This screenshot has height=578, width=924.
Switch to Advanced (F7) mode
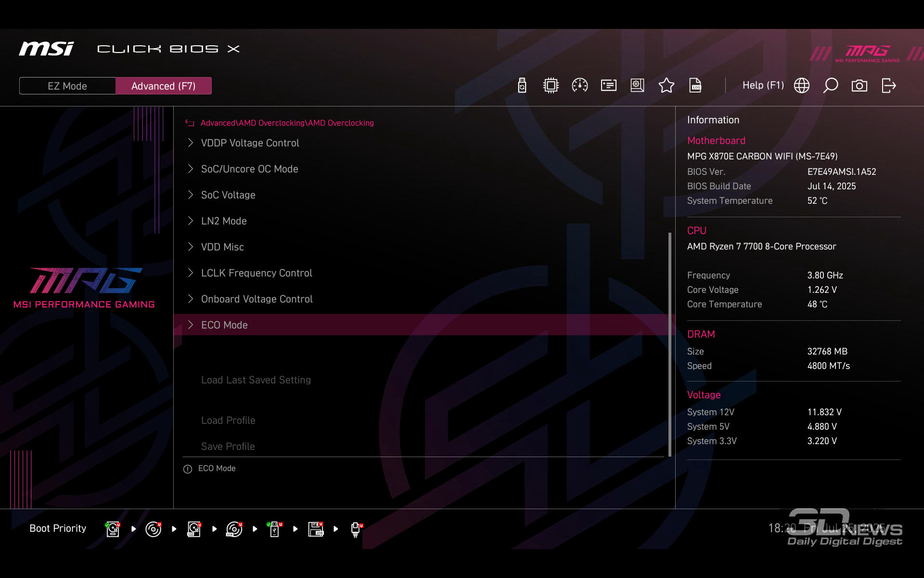[x=164, y=86]
